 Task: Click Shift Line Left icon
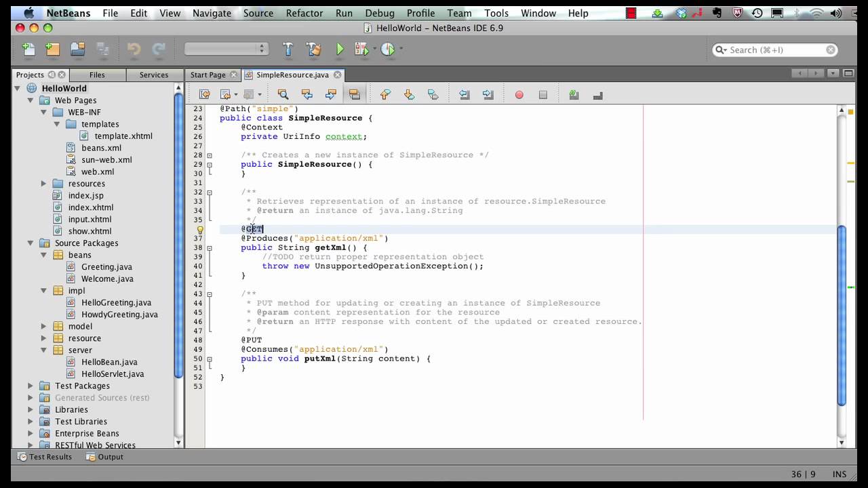(465, 95)
